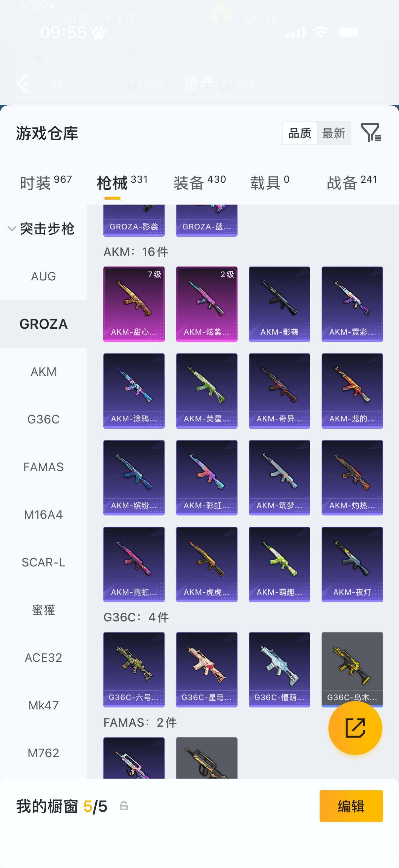Switch sorting to 最新
This screenshot has width=399, height=868.
point(333,133)
